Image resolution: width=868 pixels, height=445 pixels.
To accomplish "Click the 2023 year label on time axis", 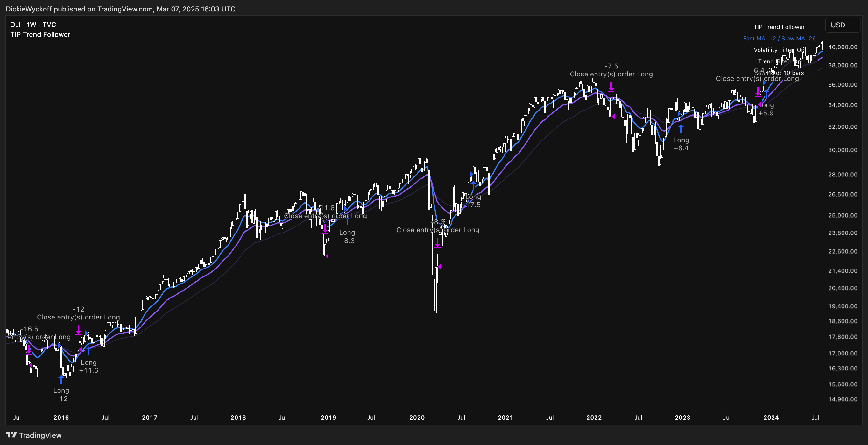I will point(683,417).
